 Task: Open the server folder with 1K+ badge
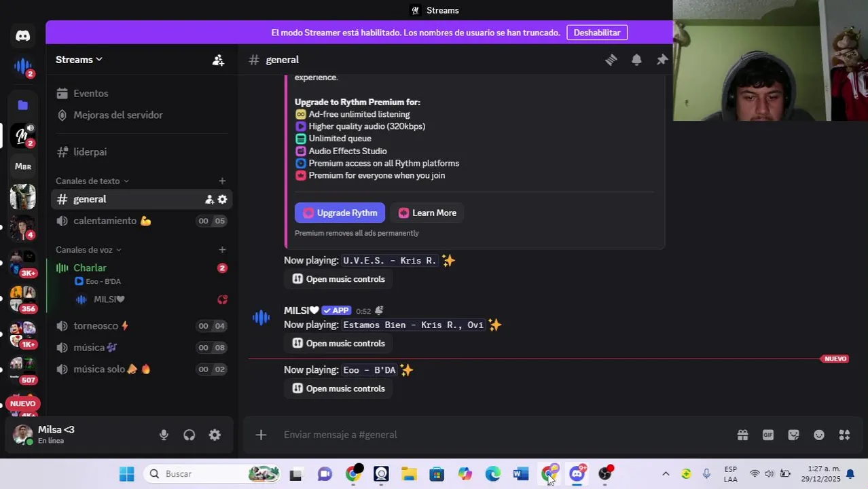(x=22, y=334)
